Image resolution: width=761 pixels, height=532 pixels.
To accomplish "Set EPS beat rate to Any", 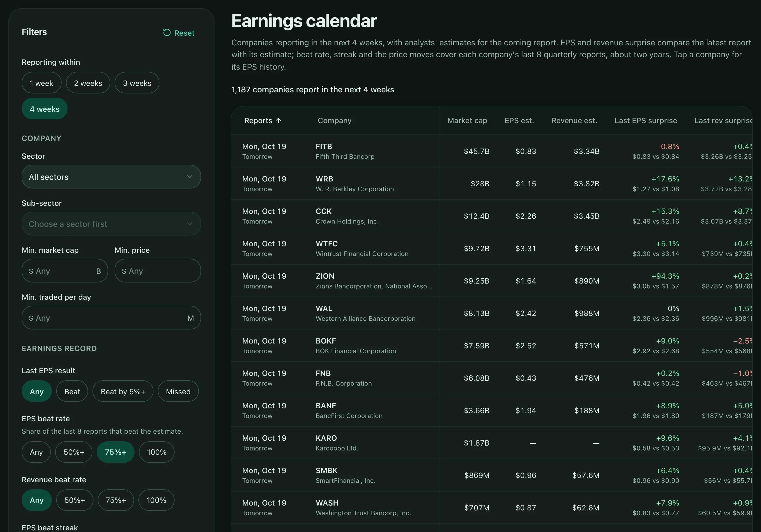I will pyautogui.click(x=36, y=452).
